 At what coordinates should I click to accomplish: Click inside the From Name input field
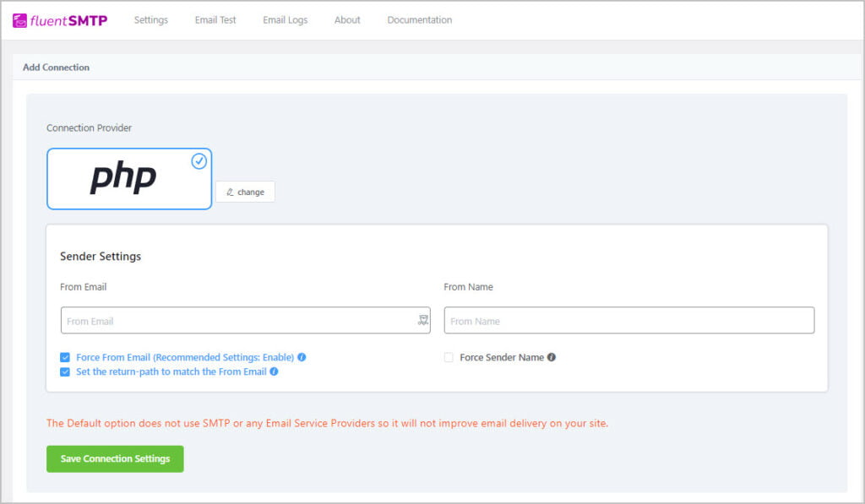coord(628,320)
